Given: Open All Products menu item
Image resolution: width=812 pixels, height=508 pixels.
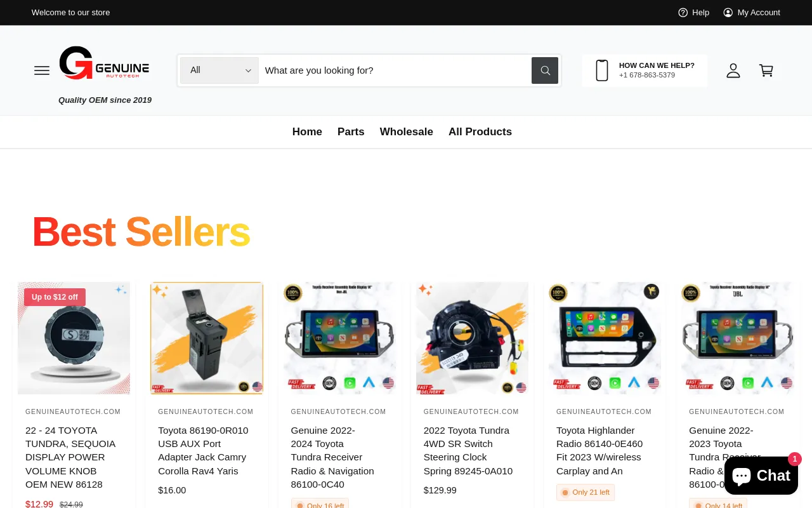Looking at the screenshot, I should click(480, 132).
